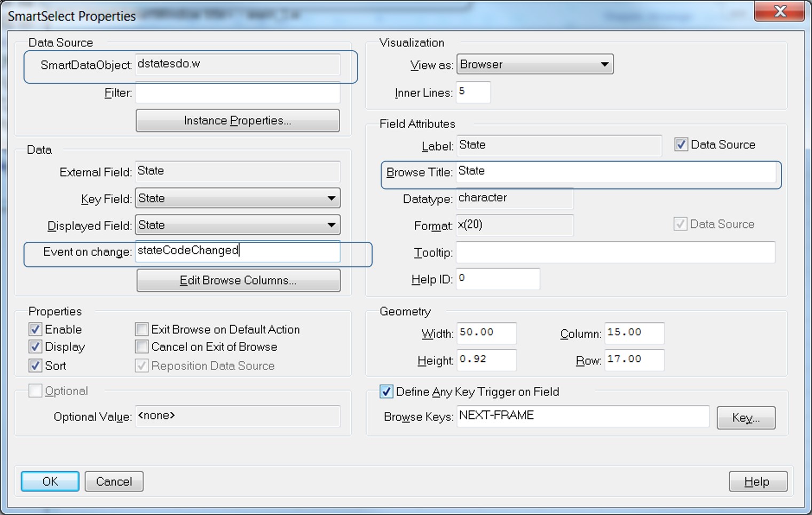Edit the Inner Lines value
812x515 pixels.
[x=472, y=92]
